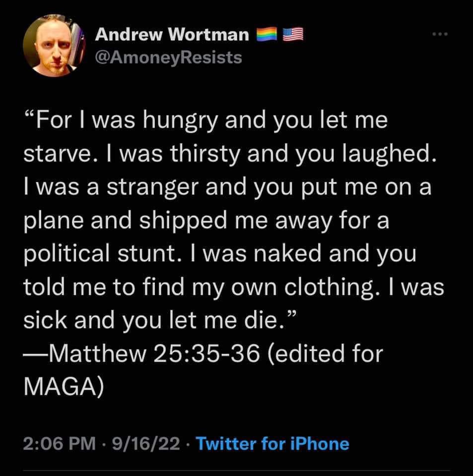Visit the @AmoneyResists handle
The image size is (473, 476).
pos(169,58)
